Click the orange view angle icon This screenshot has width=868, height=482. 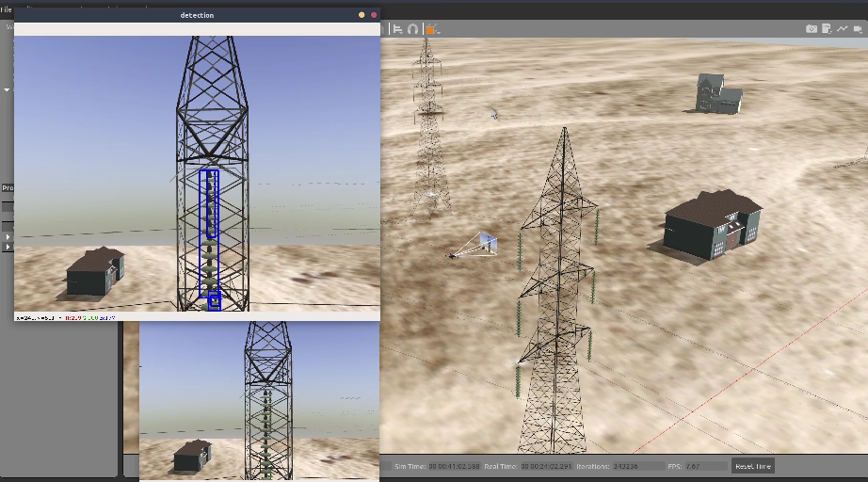[x=430, y=29]
